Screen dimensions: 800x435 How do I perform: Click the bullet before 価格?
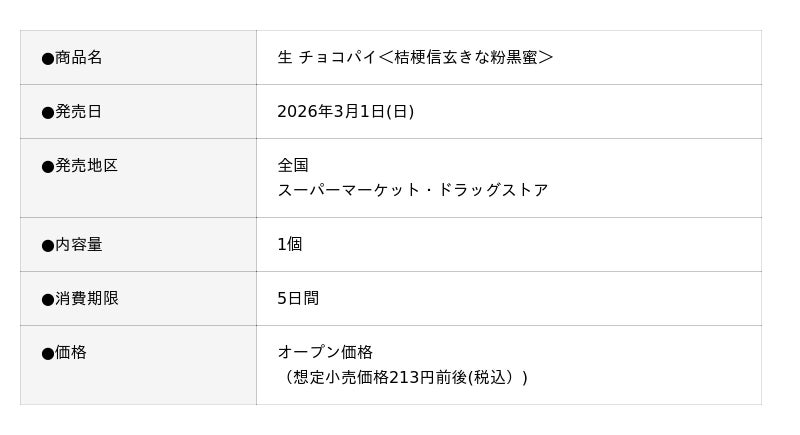[47, 353]
